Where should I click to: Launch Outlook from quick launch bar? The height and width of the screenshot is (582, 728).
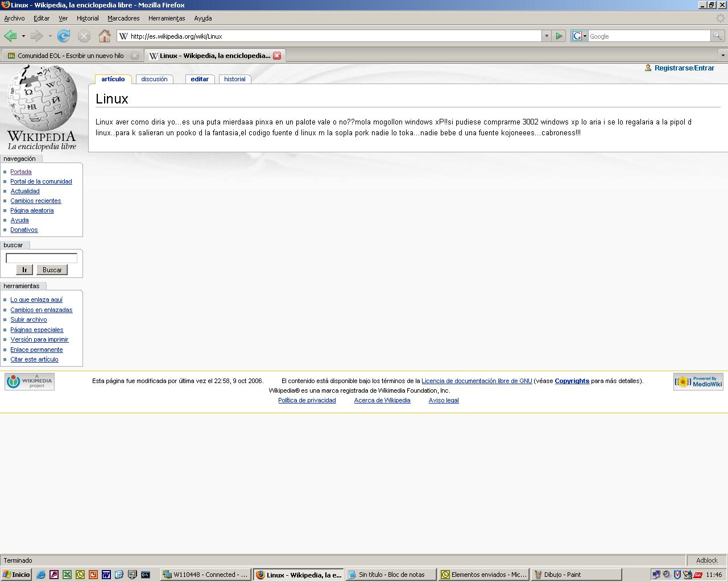[x=80, y=575]
